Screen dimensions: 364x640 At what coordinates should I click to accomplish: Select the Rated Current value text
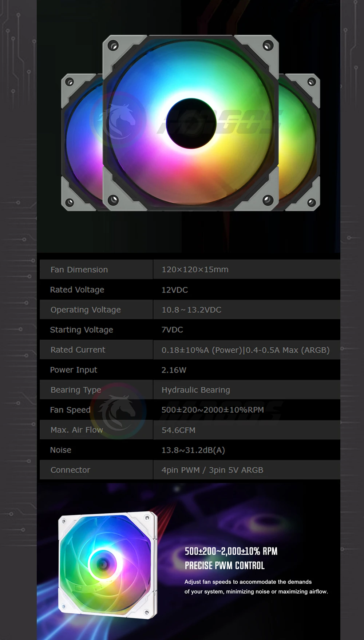pyautogui.click(x=245, y=350)
